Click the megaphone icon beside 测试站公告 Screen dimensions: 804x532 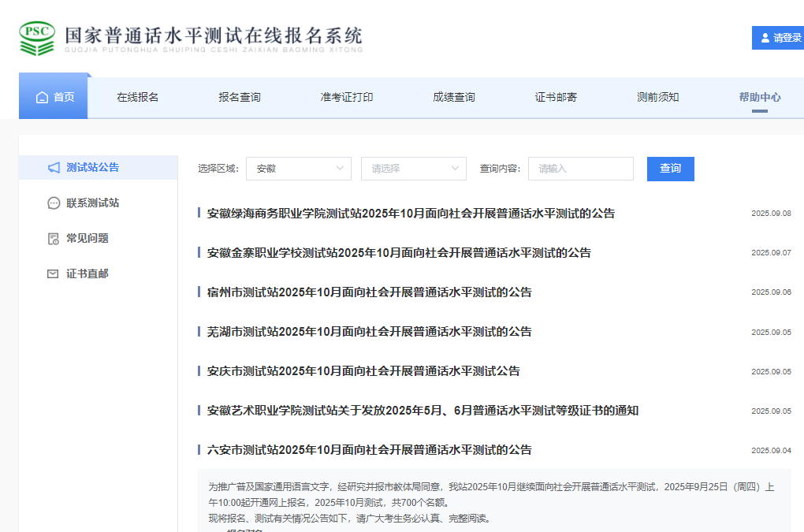pyautogui.click(x=54, y=168)
